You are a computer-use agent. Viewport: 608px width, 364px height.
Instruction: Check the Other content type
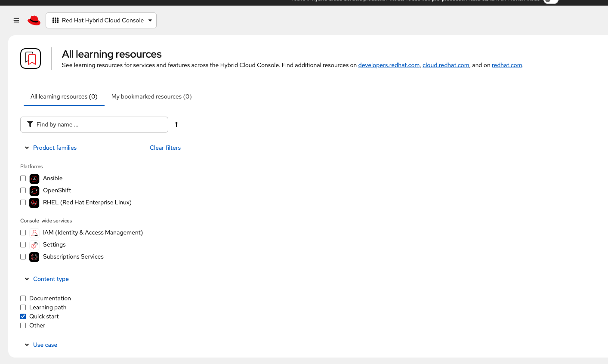tap(23, 325)
